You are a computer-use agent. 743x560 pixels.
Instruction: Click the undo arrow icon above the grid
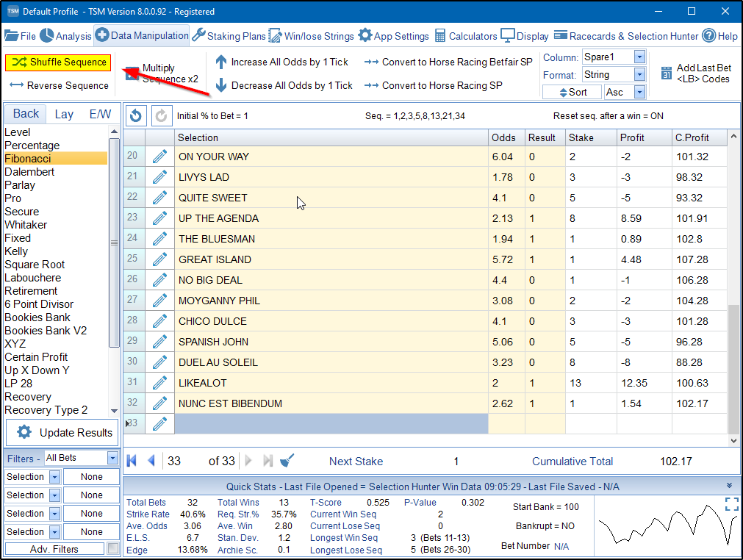136,115
